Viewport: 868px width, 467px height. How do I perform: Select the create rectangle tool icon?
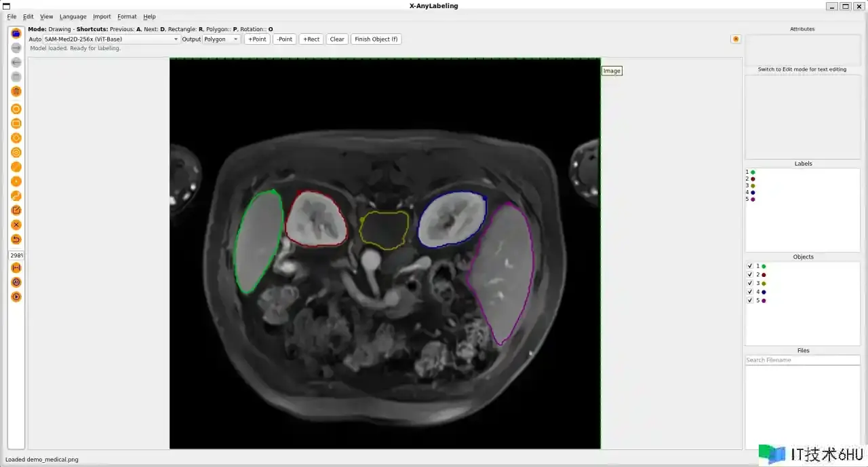(x=16, y=123)
